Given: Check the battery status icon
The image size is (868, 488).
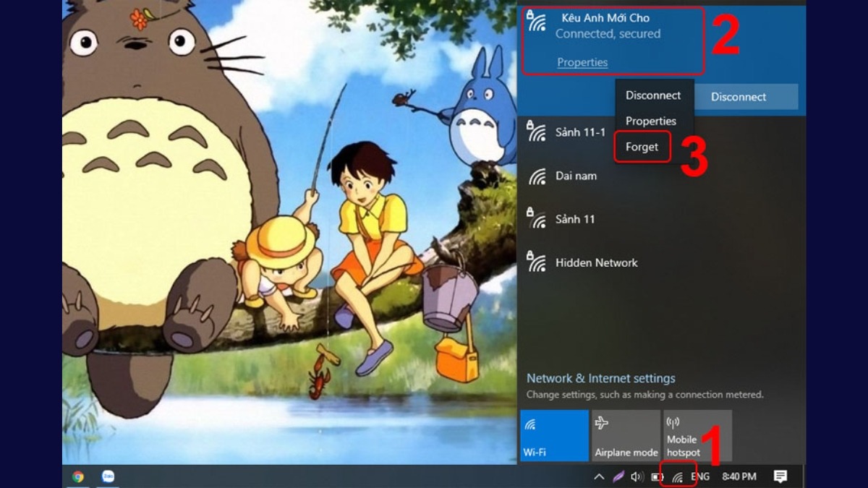Looking at the screenshot, I should [657, 476].
